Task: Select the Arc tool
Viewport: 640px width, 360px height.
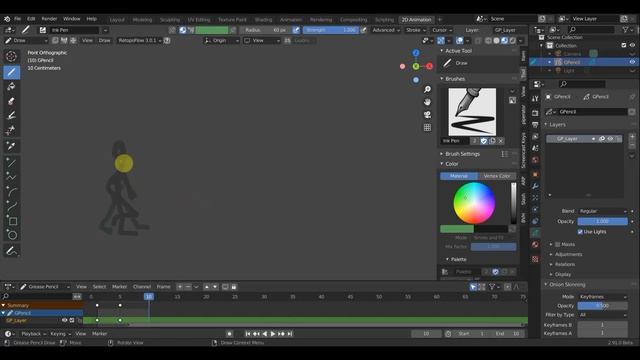Action: pyautogui.click(x=11, y=191)
